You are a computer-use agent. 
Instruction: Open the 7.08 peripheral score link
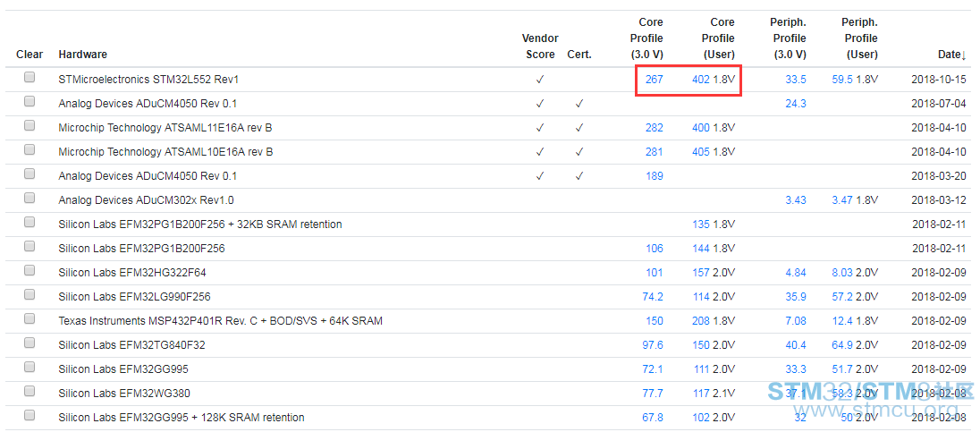click(796, 321)
